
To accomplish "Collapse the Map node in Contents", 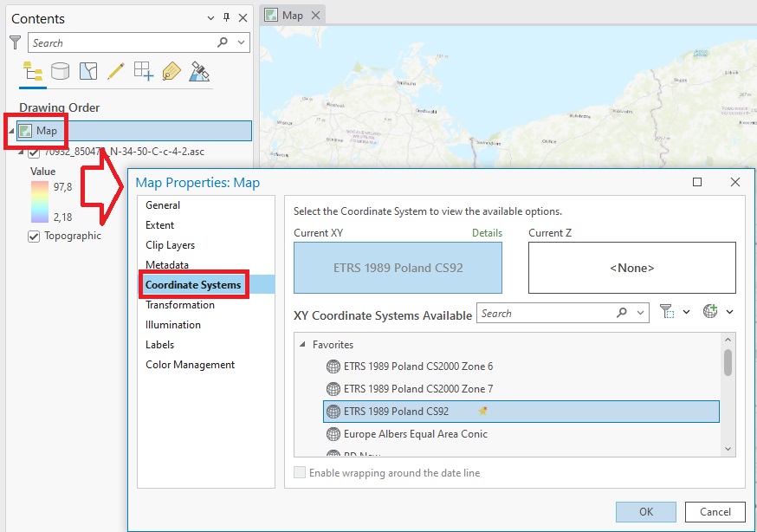I will click(11, 131).
